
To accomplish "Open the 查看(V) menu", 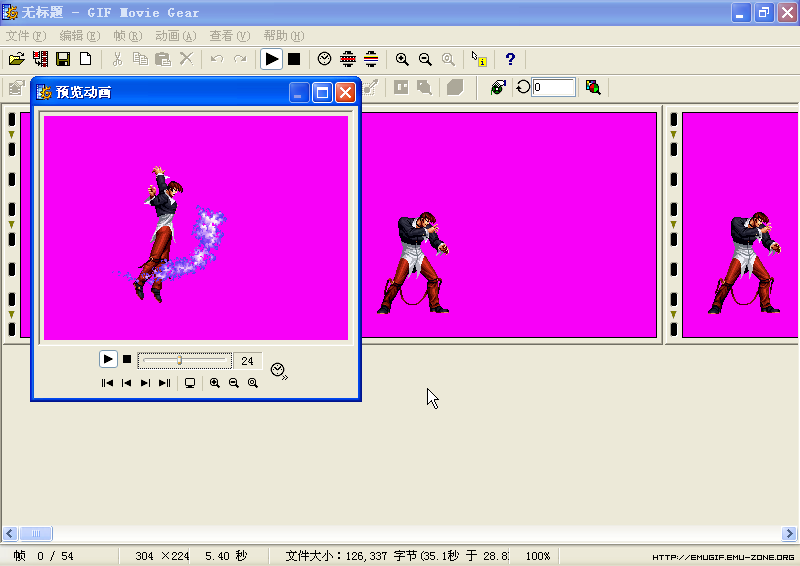I will click(230, 36).
